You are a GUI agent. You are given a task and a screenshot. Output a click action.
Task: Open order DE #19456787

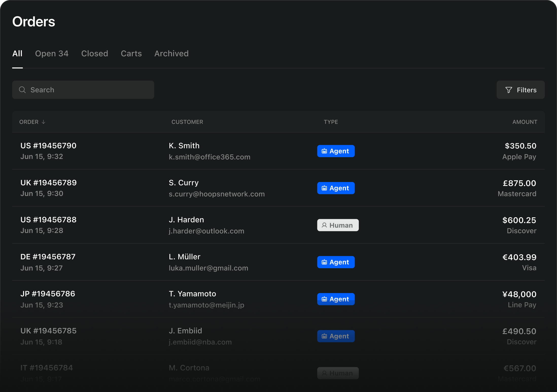(x=48, y=257)
